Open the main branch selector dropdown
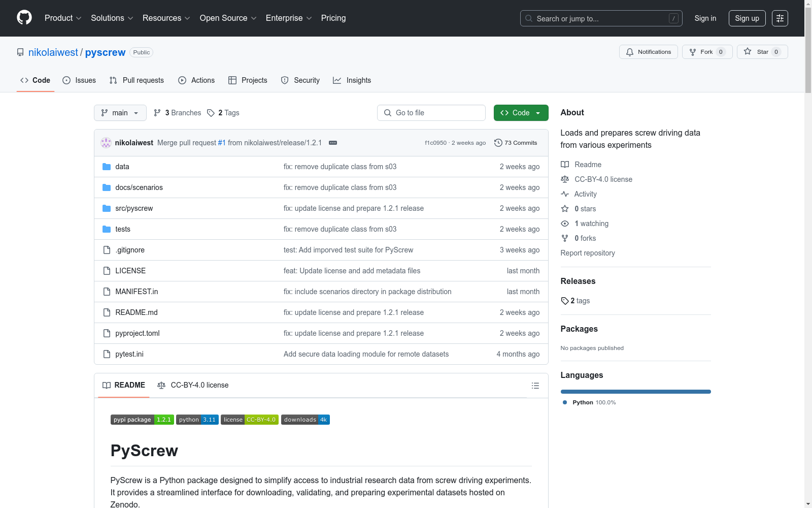This screenshot has height=508, width=812. click(120, 113)
